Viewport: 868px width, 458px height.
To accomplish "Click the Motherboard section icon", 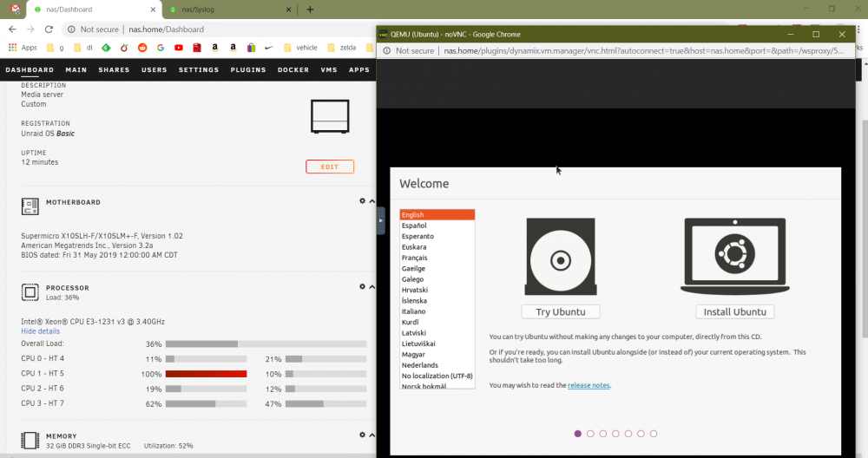I will (30, 206).
